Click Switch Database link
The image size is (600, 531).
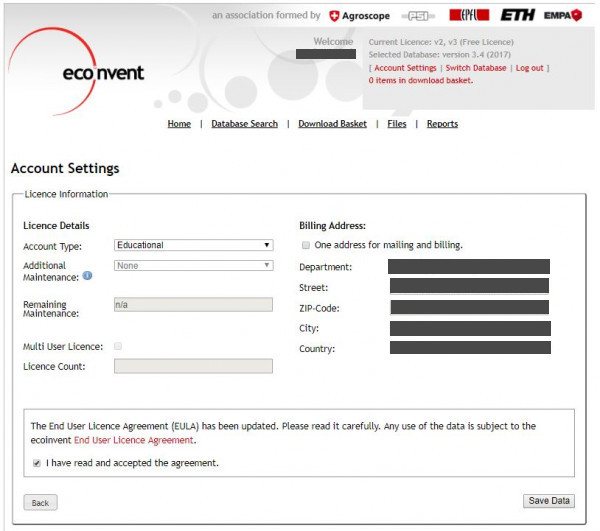(x=476, y=68)
